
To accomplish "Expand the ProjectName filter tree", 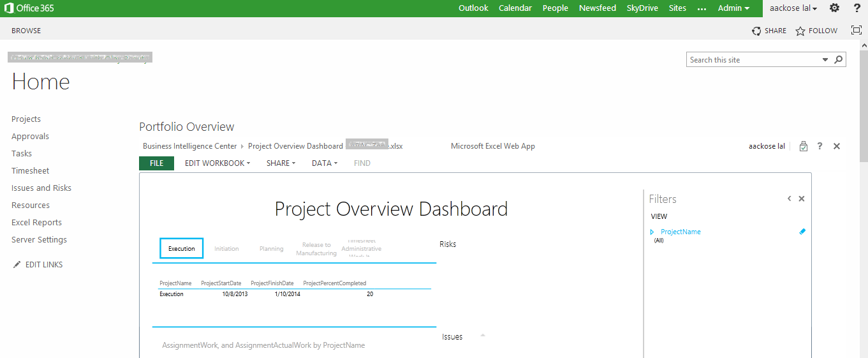I will click(x=652, y=232).
